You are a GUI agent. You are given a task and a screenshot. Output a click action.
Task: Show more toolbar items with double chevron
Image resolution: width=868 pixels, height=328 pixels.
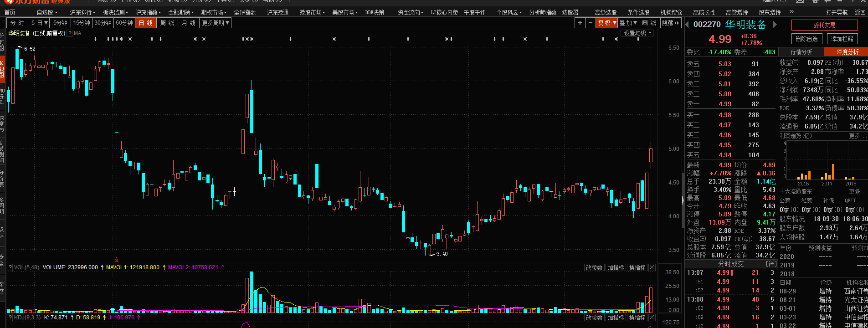(x=791, y=12)
